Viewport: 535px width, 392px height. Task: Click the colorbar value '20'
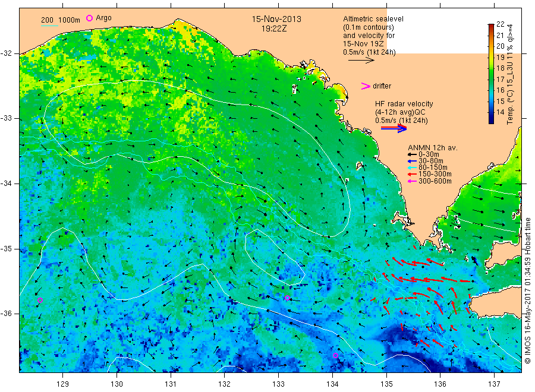pos(500,46)
